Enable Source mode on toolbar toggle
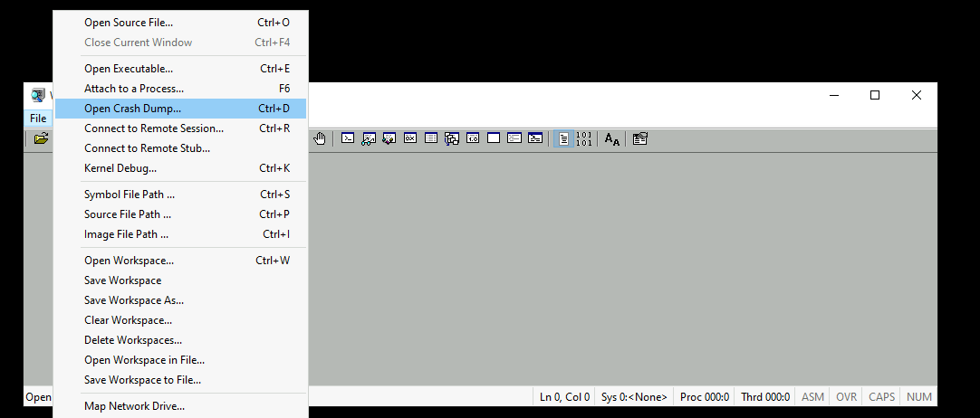Screen dimensions: 980x418 click(x=563, y=138)
